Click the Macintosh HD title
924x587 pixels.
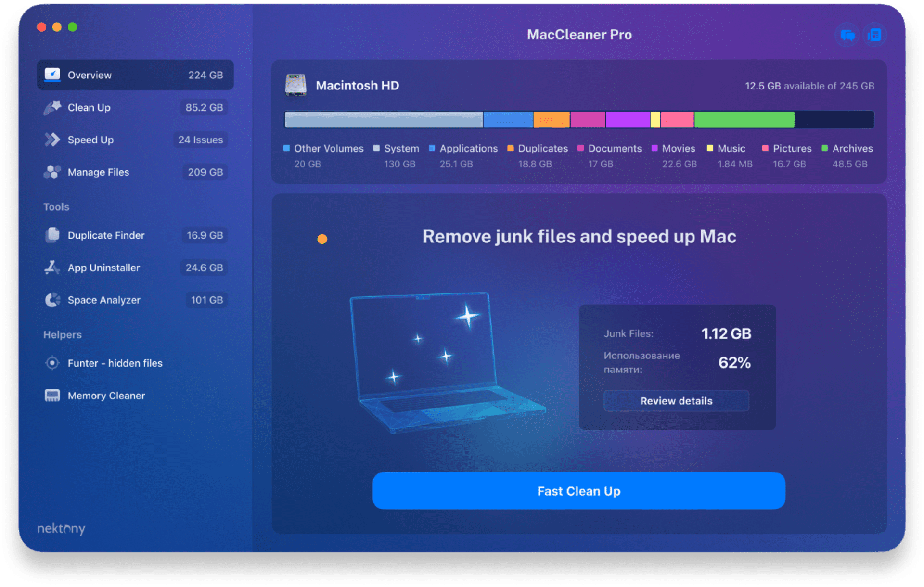tap(357, 85)
